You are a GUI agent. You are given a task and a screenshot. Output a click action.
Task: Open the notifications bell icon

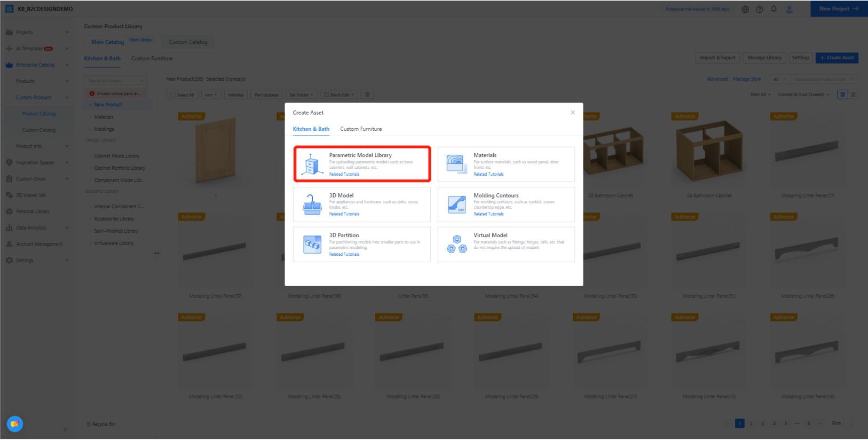pyautogui.click(x=774, y=9)
